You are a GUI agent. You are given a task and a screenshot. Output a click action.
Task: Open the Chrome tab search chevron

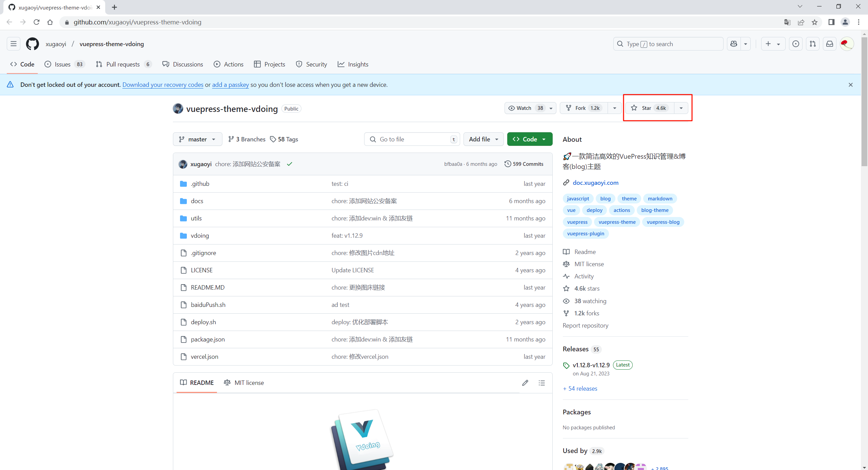point(800,6)
